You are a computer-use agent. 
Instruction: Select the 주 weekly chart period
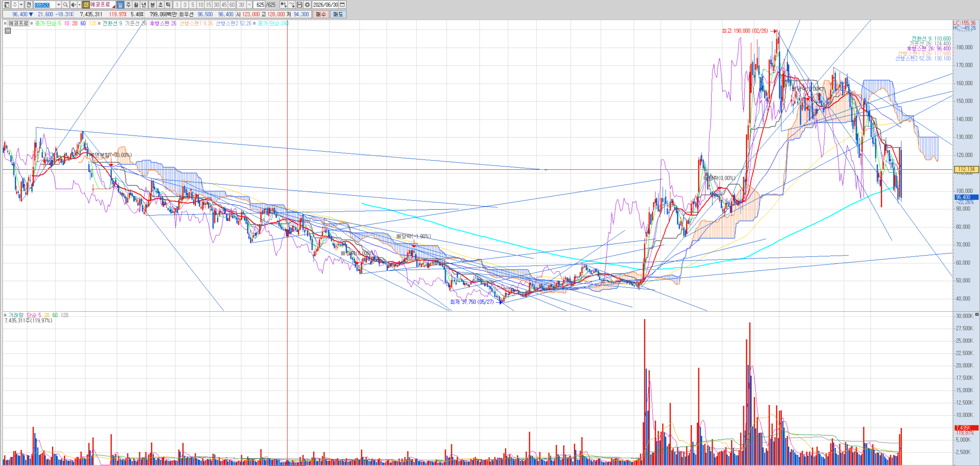pyautogui.click(x=128, y=5)
